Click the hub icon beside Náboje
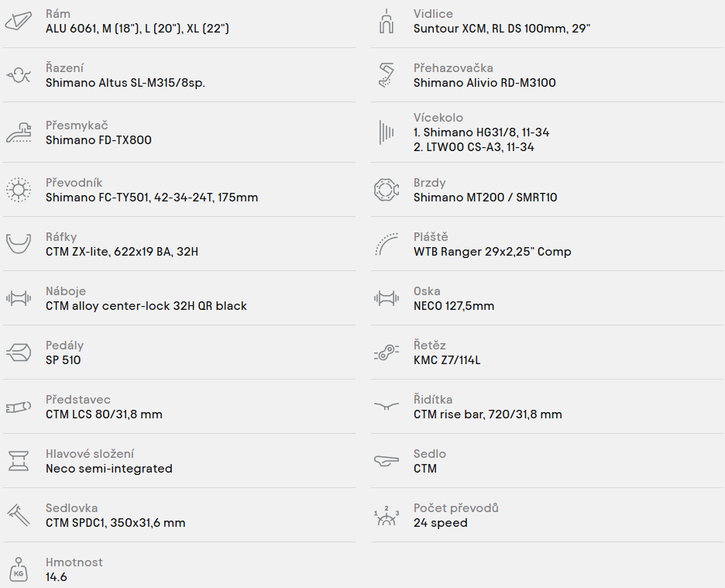 point(19,298)
